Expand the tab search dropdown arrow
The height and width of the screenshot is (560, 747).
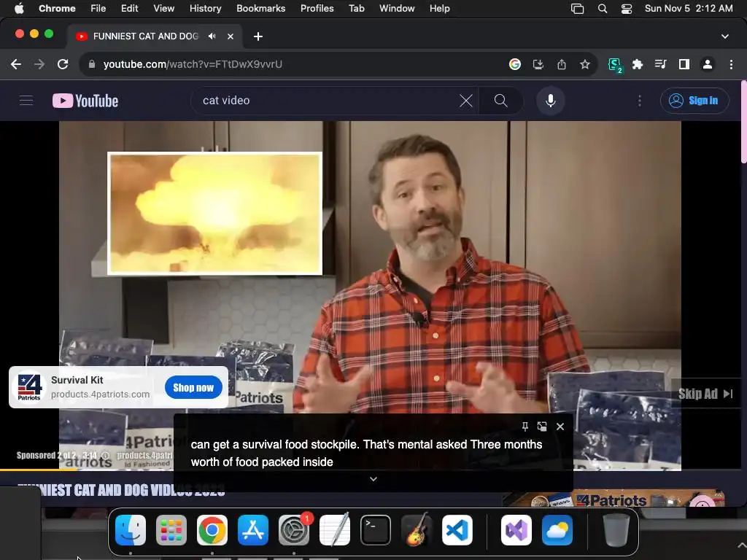pyautogui.click(x=725, y=36)
